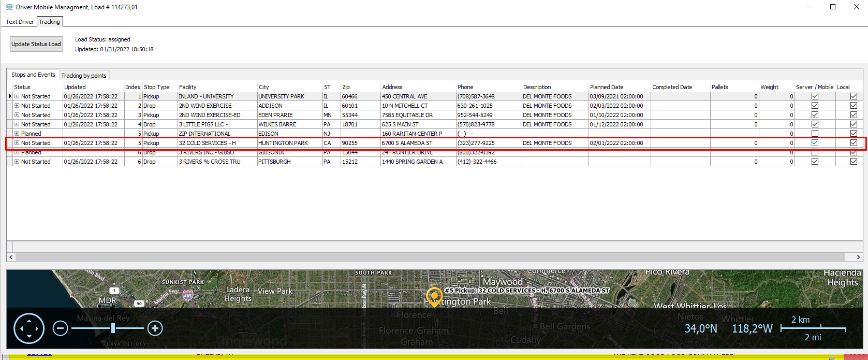Expand the 3 Little Pigs LLC stop row
868x360 pixels.
(x=17, y=124)
